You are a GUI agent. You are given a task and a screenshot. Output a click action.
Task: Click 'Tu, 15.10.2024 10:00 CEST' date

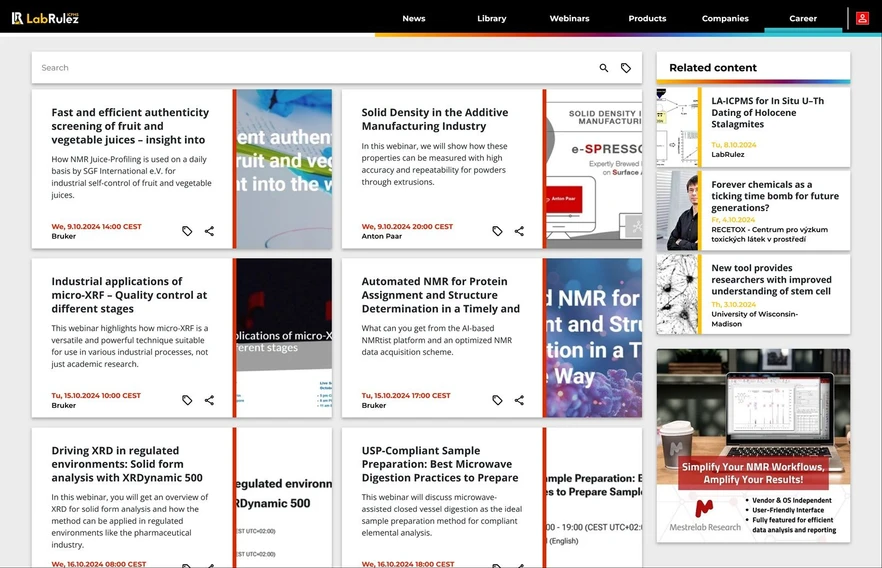(x=96, y=395)
